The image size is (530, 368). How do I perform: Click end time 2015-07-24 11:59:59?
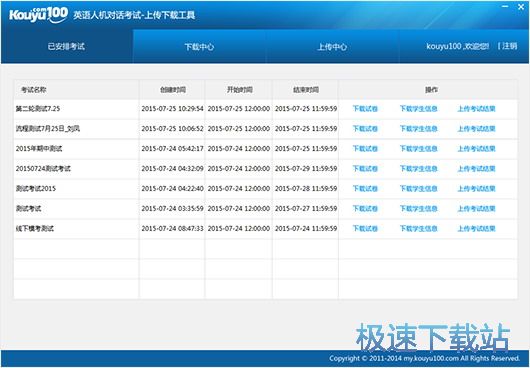(x=306, y=228)
